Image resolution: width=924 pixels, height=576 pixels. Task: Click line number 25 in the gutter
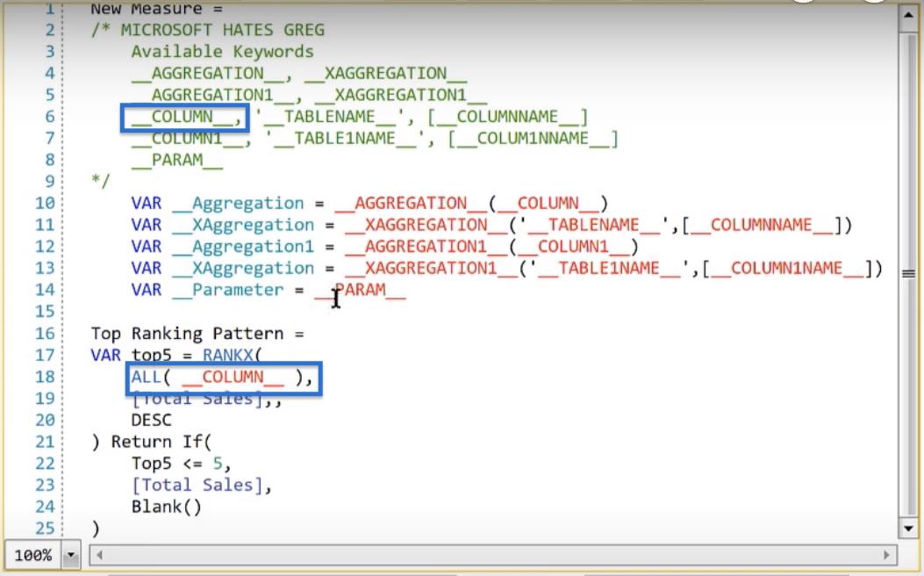pyautogui.click(x=45, y=529)
